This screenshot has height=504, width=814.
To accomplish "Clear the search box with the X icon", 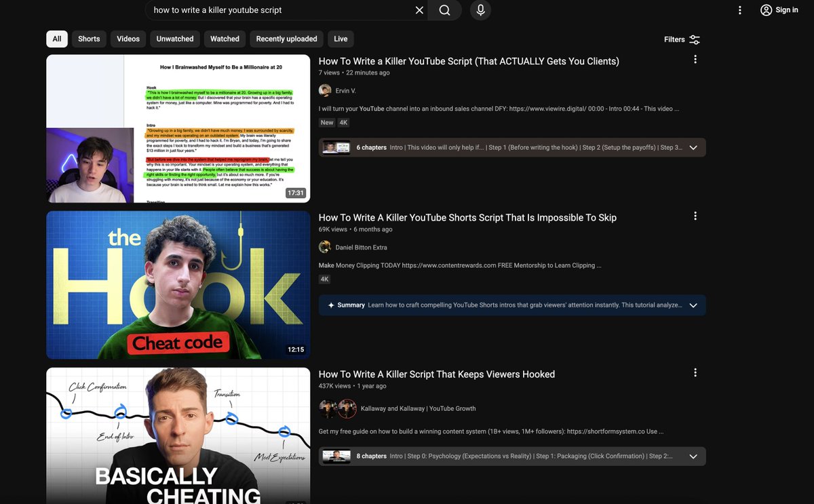I will click(419, 10).
